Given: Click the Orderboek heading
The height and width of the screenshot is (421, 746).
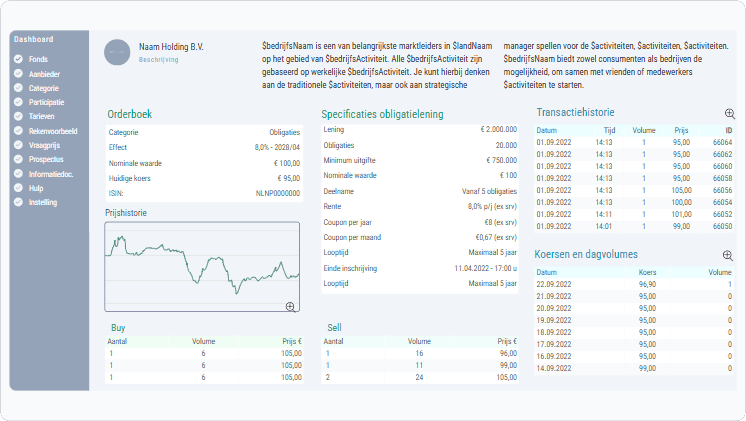Looking at the screenshot, I should pyautogui.click(x=129, y=114).
